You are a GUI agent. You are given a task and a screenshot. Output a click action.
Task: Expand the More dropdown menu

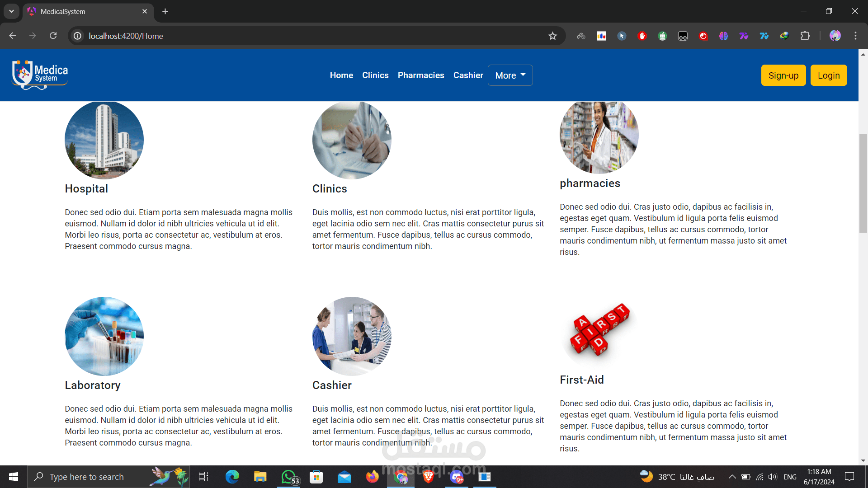[x=510, y=75]
